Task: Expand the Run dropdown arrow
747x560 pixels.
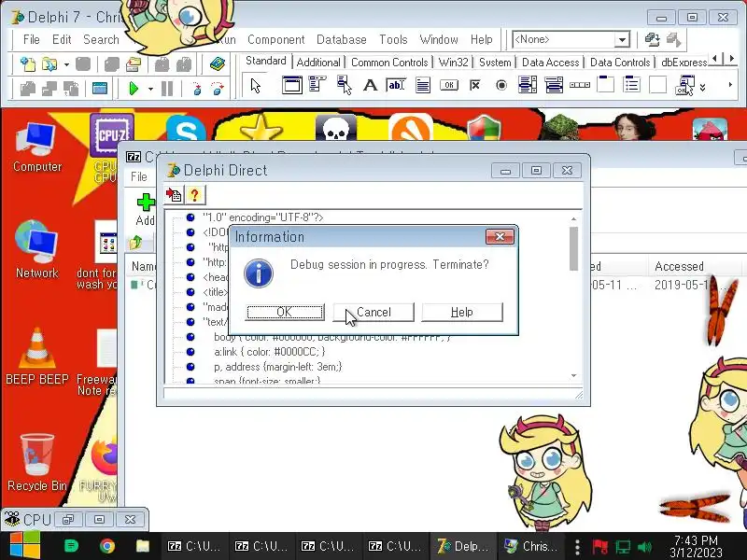Action: 150,89
